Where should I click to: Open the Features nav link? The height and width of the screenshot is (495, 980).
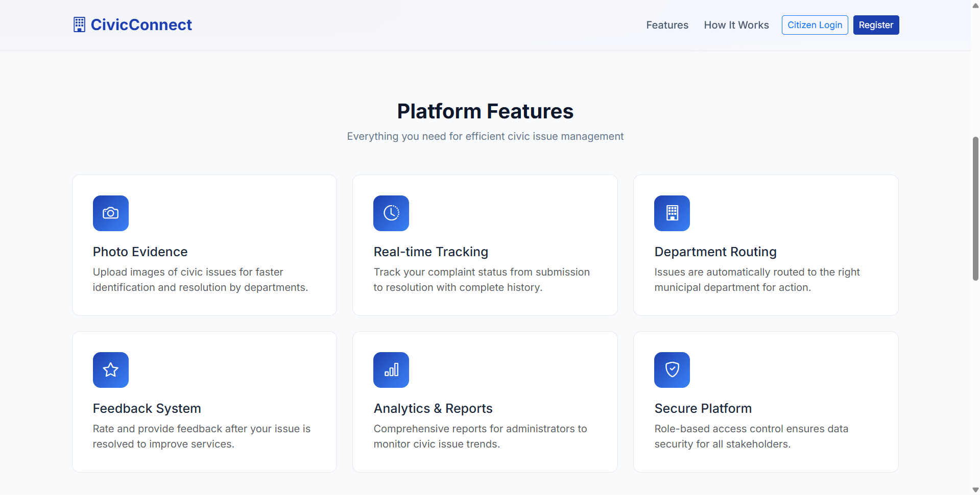pyautogui.click(x=667, y=25)
